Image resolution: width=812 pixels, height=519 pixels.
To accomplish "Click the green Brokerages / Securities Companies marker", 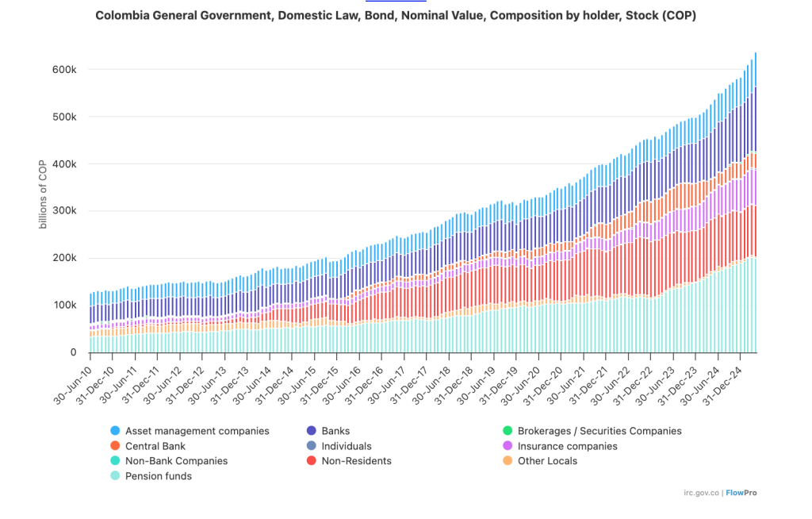I will click(x=507, y=431).
